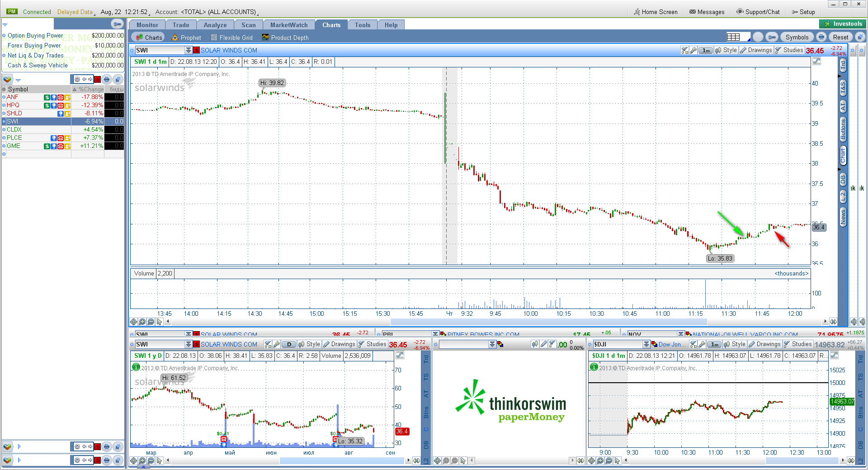Print the watchlist using printer icon
868x470 pixels.
(x=107, y=79)
